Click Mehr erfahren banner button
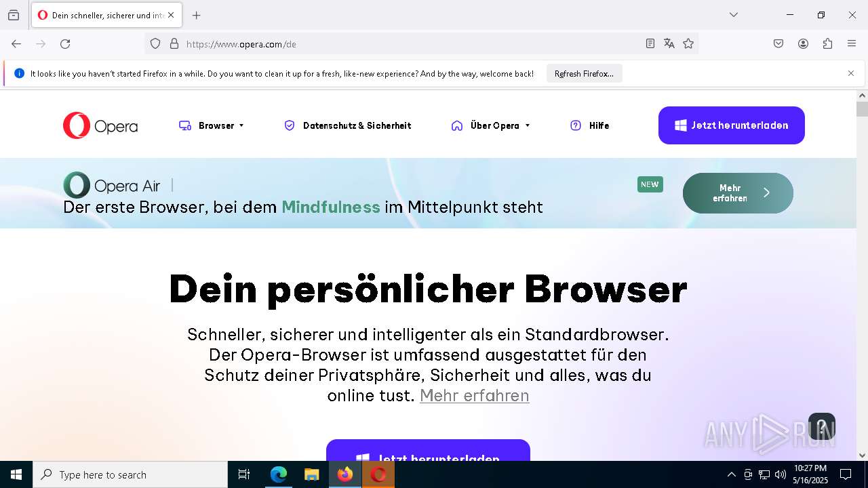Viewport: 868px width, 488px height. click(x=738, y=193)
